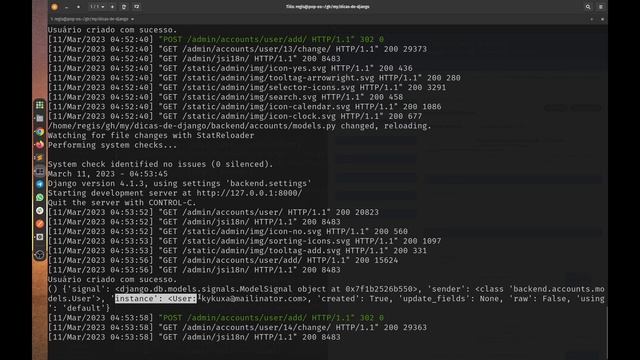Open the Tilix terminal search

click(x=588, y=7)
